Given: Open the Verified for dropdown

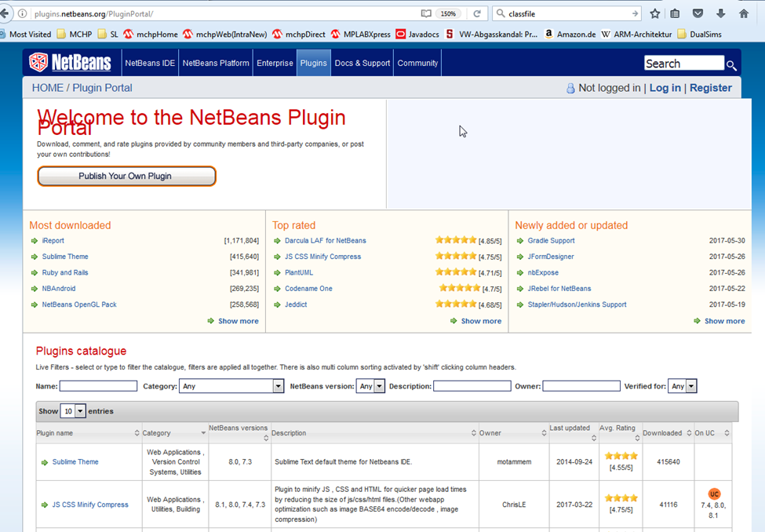Looking at the screenshot, I should tap(682, 386).
